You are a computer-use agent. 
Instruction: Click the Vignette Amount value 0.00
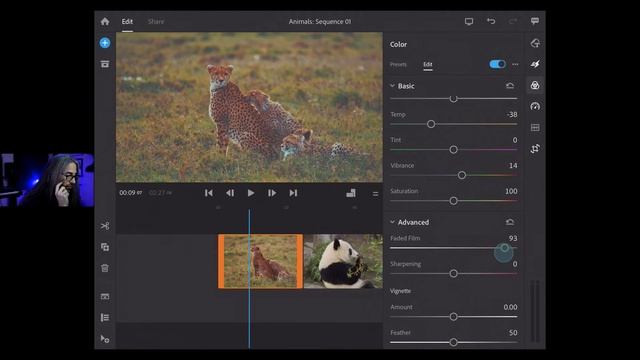[x=510, y=307]
